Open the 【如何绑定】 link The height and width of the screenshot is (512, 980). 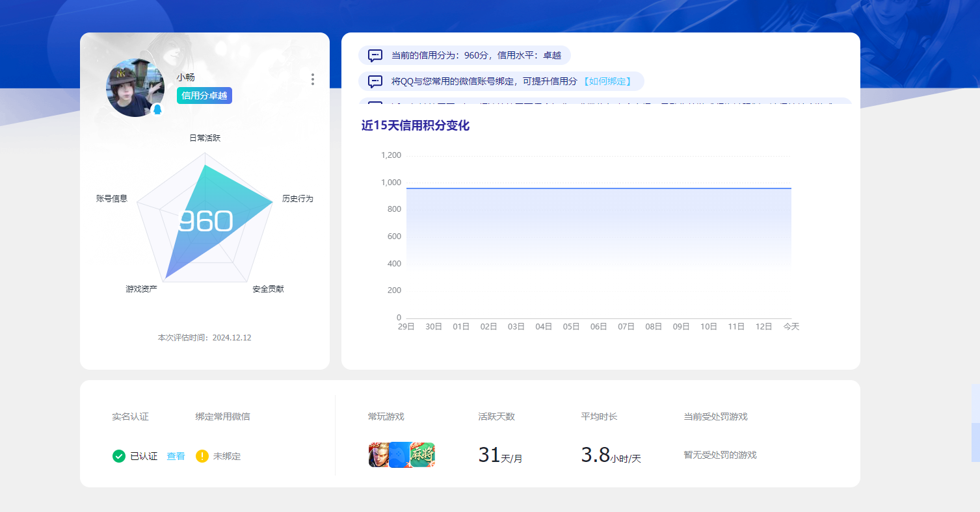pos(607,81)
